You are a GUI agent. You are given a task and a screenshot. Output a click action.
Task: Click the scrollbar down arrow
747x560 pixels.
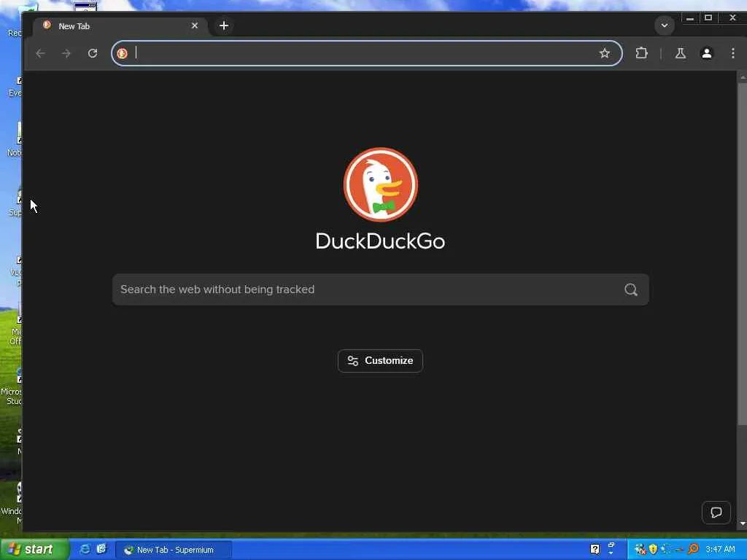pos(742,524)
